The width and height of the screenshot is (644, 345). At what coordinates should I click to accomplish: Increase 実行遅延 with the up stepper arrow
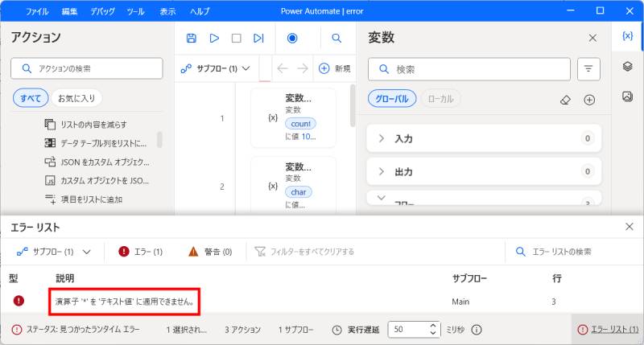coord(433,326)
